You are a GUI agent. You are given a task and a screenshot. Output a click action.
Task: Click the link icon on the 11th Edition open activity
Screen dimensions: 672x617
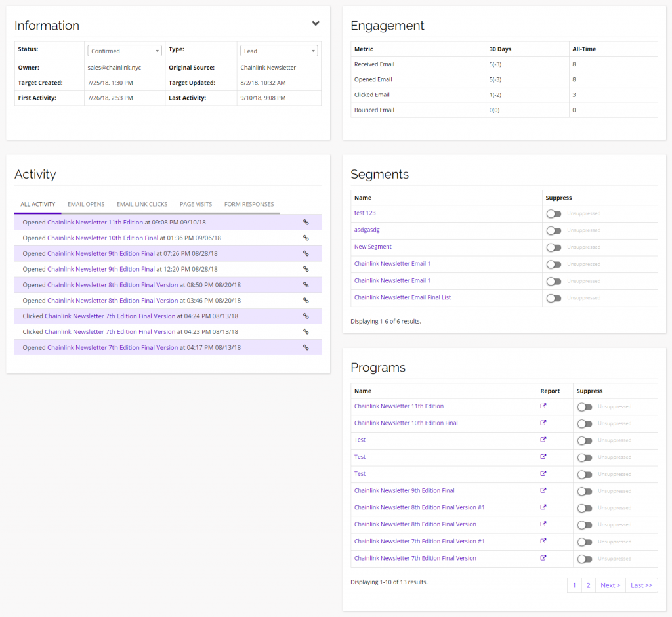point(305,222)
